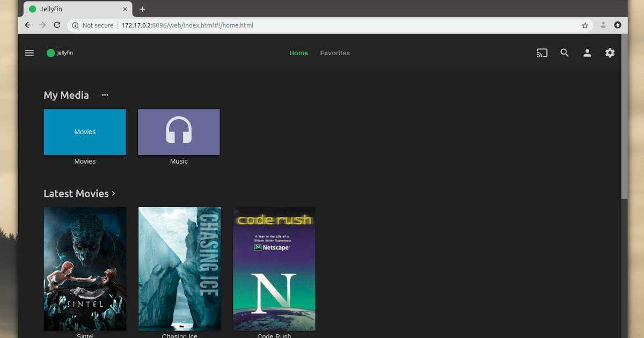View the Not secure site information
Screen dimensions: 644x338
click(x=93, y=25)
